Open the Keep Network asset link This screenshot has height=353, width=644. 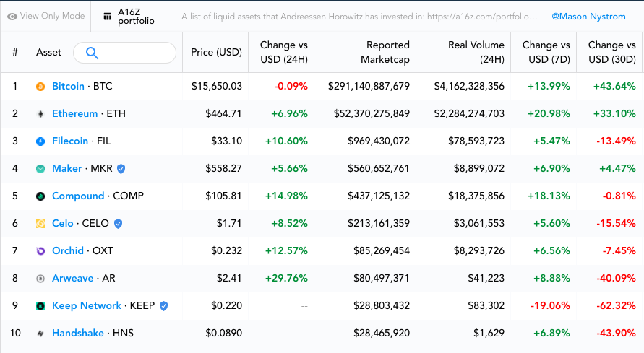coord(87,305)
